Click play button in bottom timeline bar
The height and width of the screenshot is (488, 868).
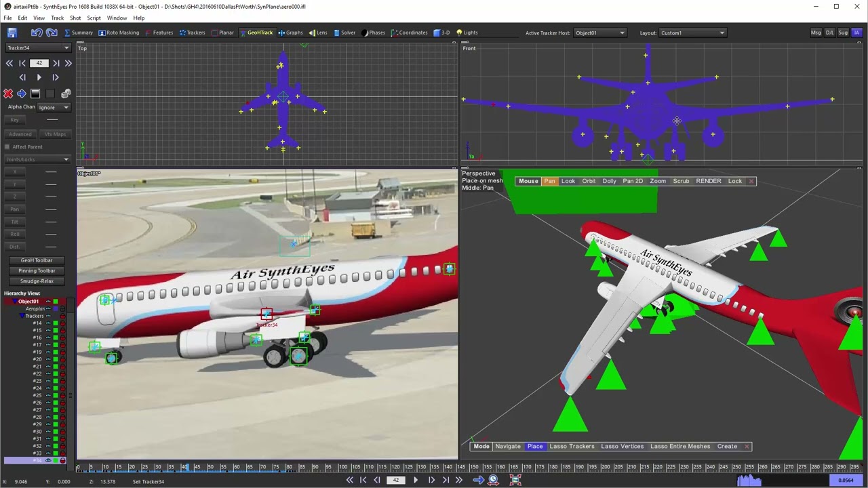point(416,481)
